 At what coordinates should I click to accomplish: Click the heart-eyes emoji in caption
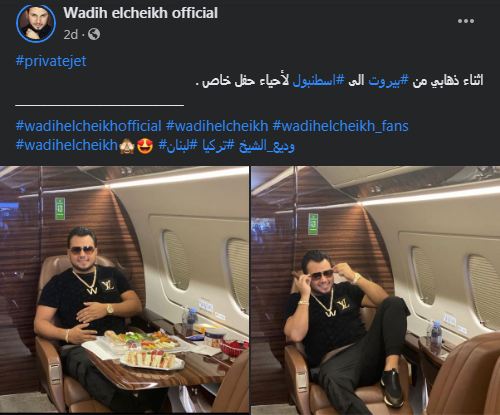pos(145,146)
